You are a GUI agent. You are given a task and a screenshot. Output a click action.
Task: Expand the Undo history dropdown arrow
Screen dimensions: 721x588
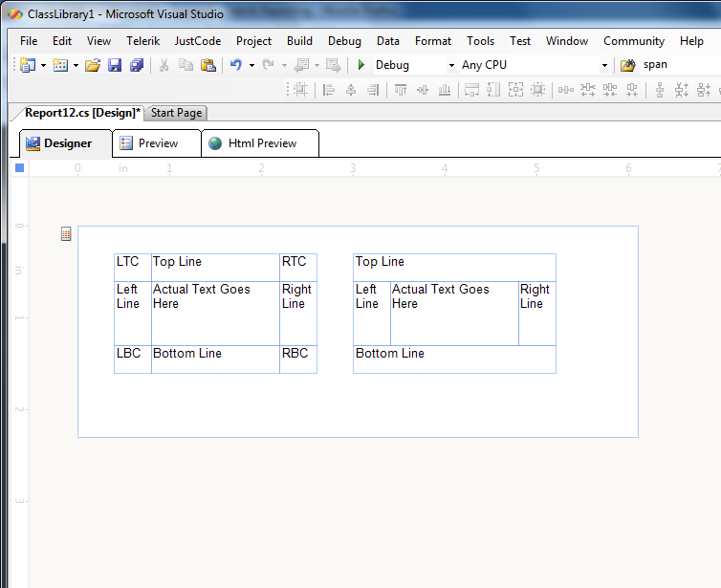point(251,65)
